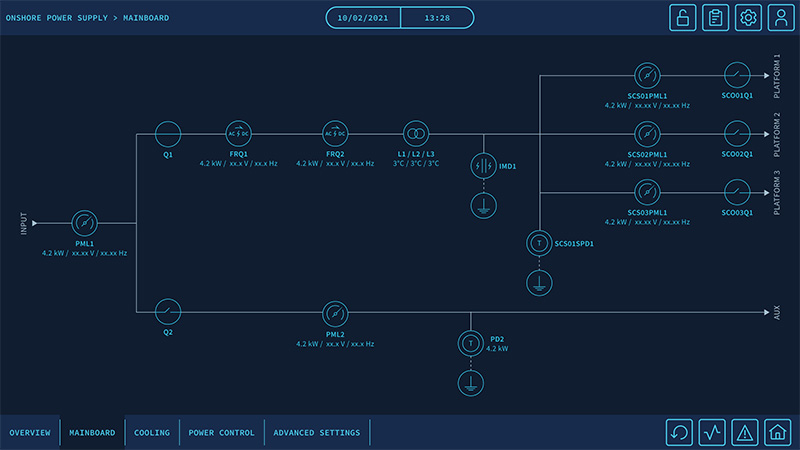This screenshot has width=800, height=450.
Task: Click the MAINBOARD breadcrumb
Action: [146, 18]
